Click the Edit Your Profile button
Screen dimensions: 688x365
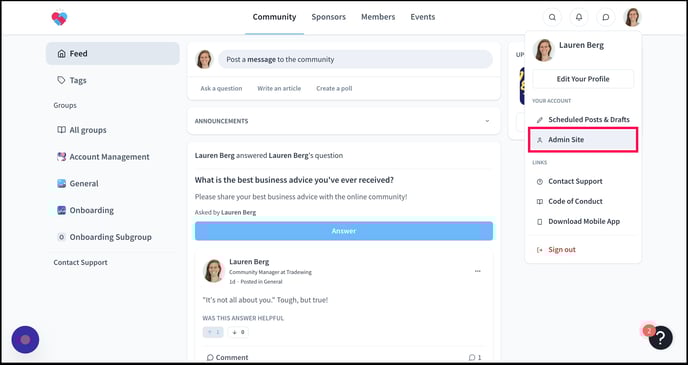click(x=583, y=79)
